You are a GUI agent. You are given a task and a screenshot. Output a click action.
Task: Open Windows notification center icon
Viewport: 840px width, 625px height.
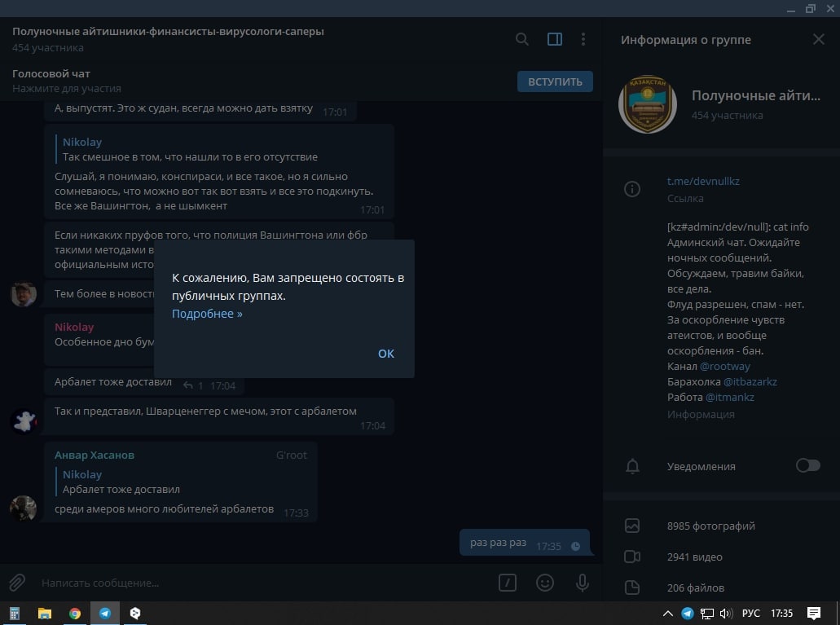(x=814, y=614)
